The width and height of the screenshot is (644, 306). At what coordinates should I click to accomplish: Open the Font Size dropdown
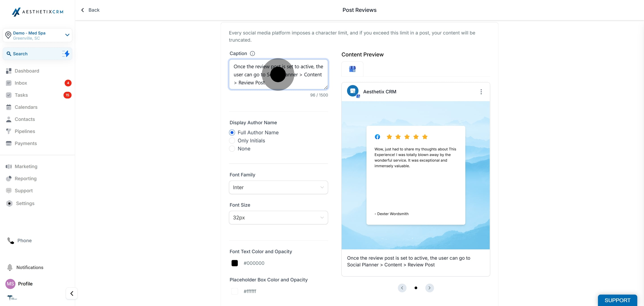click(x=278, y=218)
